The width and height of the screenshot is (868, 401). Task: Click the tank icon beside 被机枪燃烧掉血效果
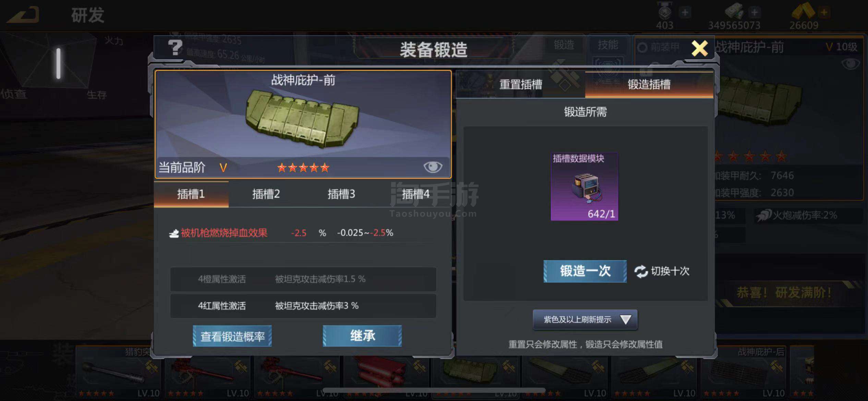174,233
